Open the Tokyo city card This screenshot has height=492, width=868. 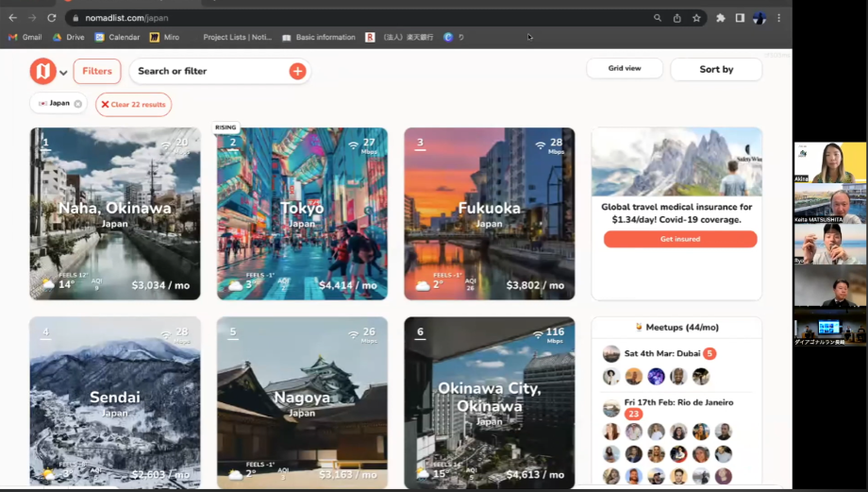(x=302, y=213)
